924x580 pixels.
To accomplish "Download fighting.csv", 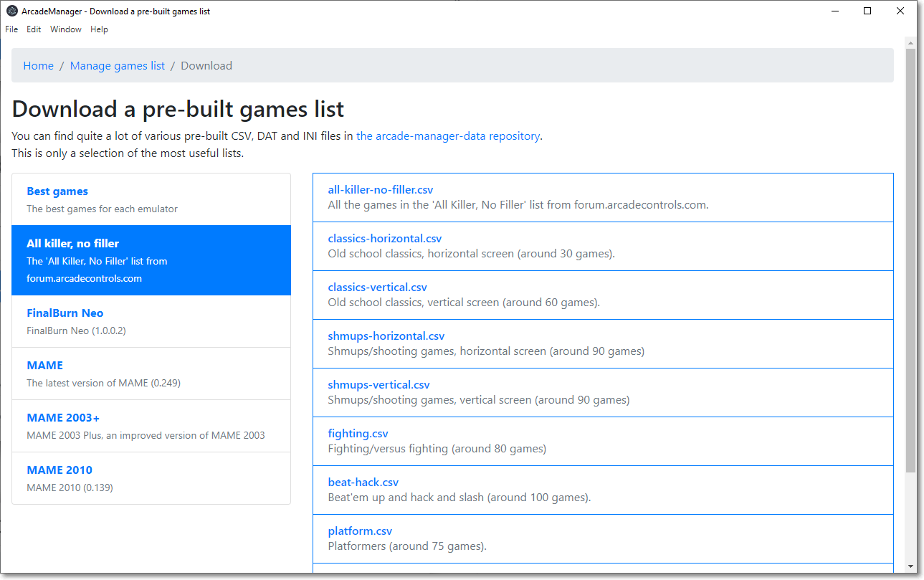I will 358,434.
